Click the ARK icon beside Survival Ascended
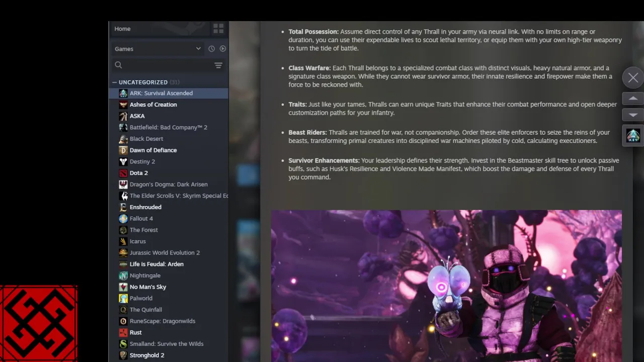This screenshot has height=362, width=644. (x=123, y=93)
